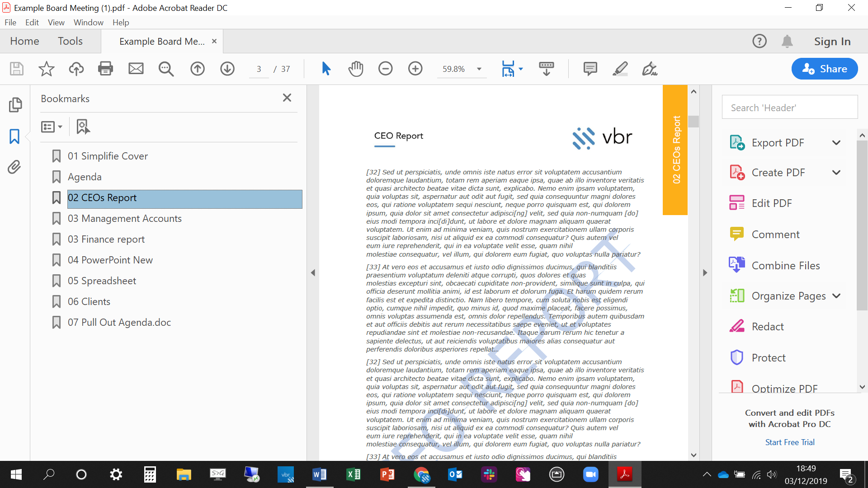Open the Comment tool
Screen dimensions: 868x488
(x=775, y=235)
